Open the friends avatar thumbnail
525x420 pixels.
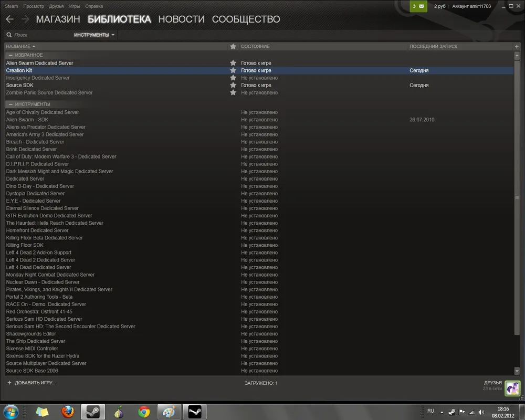512,388
